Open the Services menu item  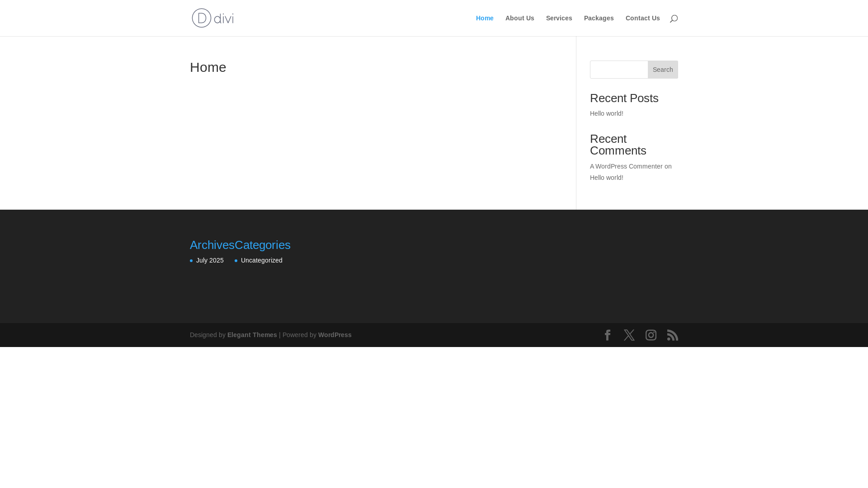(x=559, y=18)
